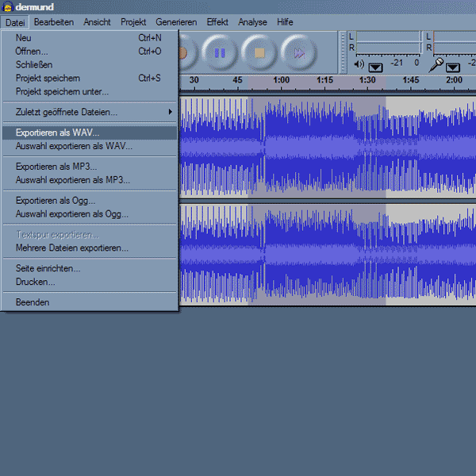This screenshot has height=476, width=476.
Task: Click the playback level meter bar
Action: pos(386,42)
